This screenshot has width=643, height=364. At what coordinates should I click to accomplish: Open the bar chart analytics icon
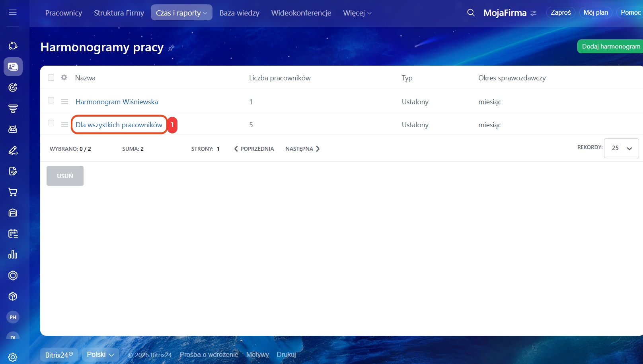coord(13,254)
